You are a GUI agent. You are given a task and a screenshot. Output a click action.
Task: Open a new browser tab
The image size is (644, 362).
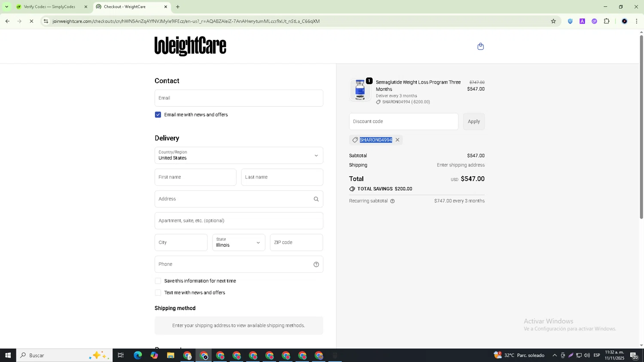(x=178, y=7)
